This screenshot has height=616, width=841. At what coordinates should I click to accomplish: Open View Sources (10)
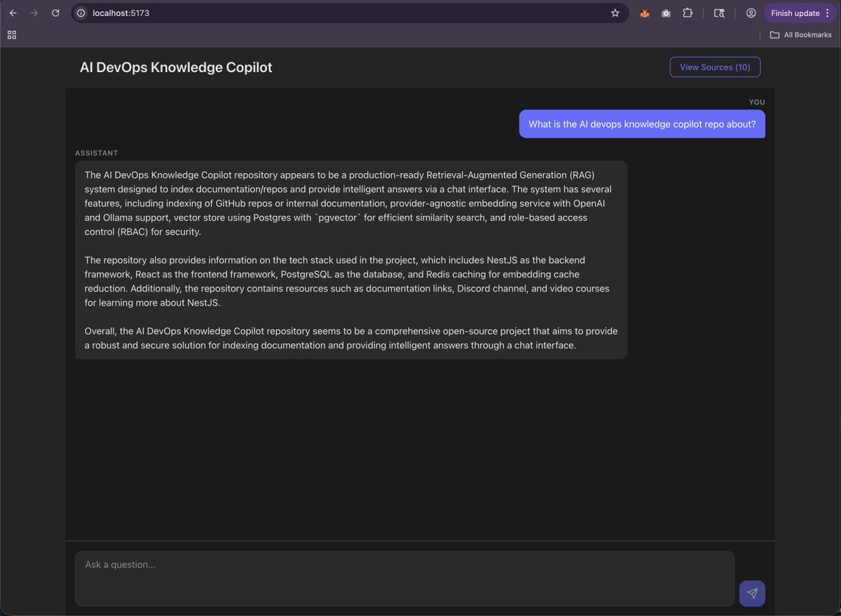point(715,67)
